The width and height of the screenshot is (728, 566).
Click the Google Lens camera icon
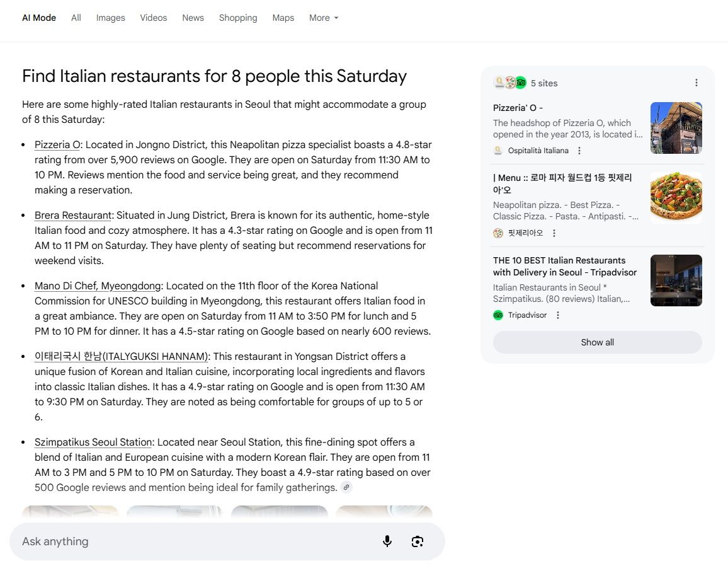417,541
